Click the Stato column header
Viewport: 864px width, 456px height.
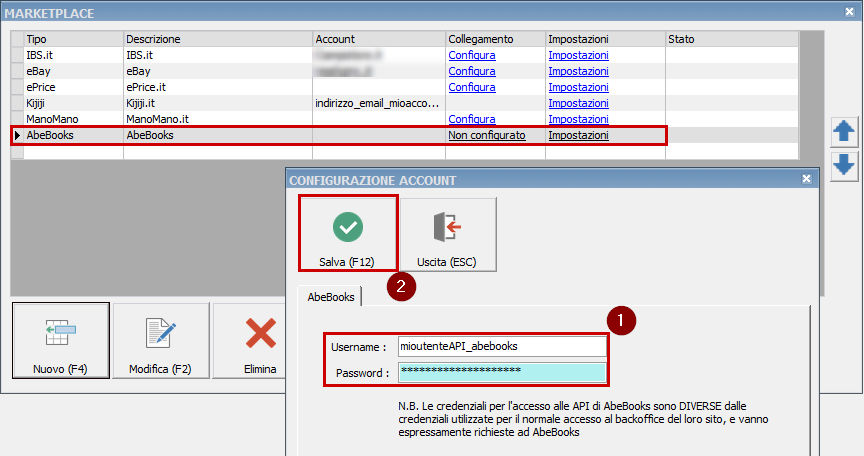coord(732,39)
